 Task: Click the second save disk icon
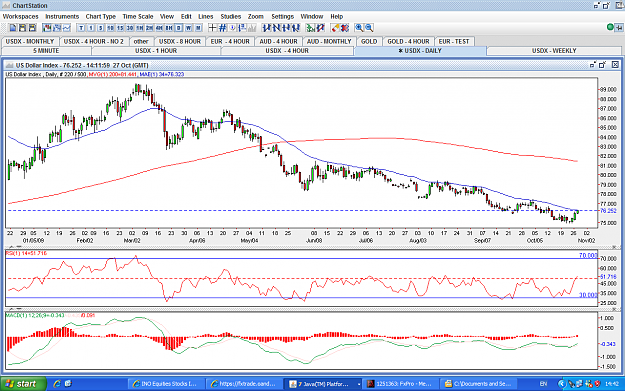(x=32, y=28)
